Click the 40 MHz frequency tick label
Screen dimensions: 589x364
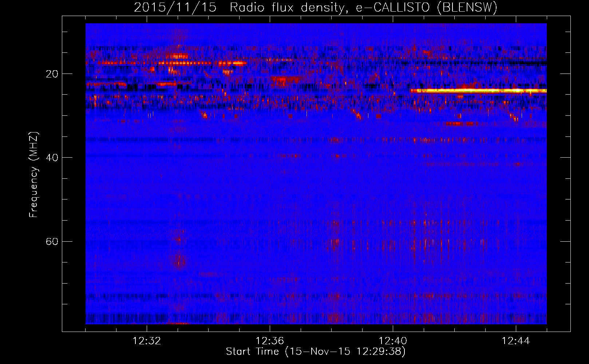[x=52, y=158]
